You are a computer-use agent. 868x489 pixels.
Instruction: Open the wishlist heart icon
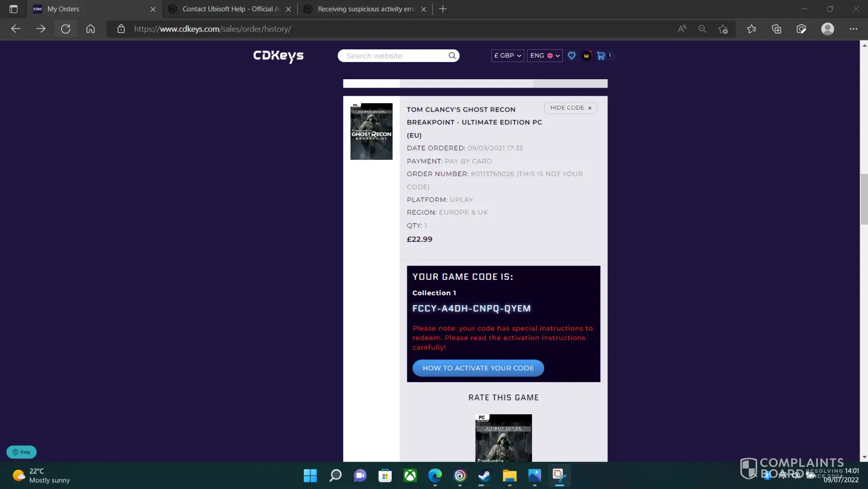(x=572, y=56)
